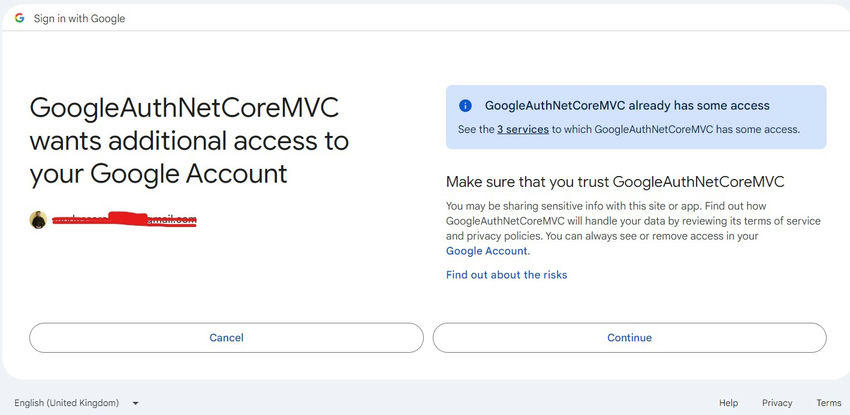Image resolution: width=850 pixels, height=415 pixels.
Task: Open the 'Google Account' link
Action: pyautogui.click(x=486, y=251)
